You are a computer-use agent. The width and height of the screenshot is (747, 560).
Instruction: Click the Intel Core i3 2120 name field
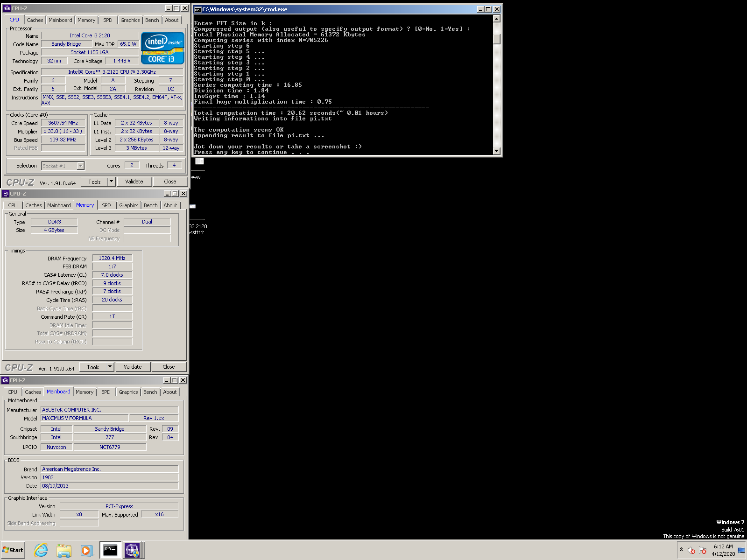(x=90, y=35)
